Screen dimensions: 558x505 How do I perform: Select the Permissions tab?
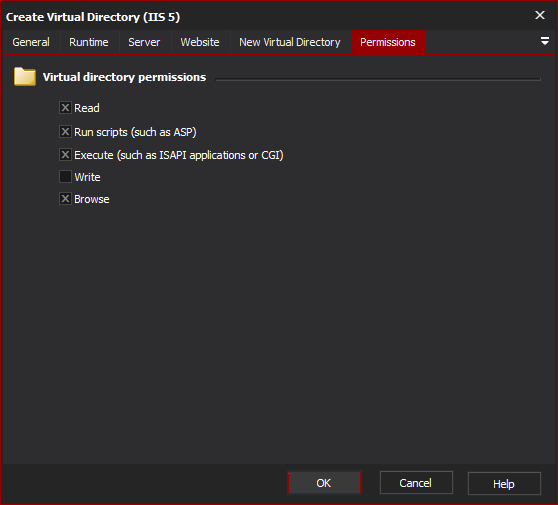388,42
